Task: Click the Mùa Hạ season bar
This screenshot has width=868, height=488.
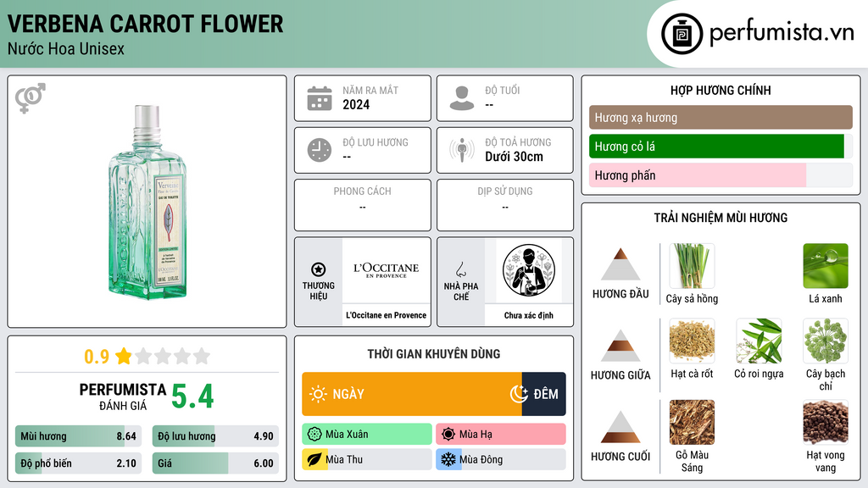Action: tap(500, 435)
